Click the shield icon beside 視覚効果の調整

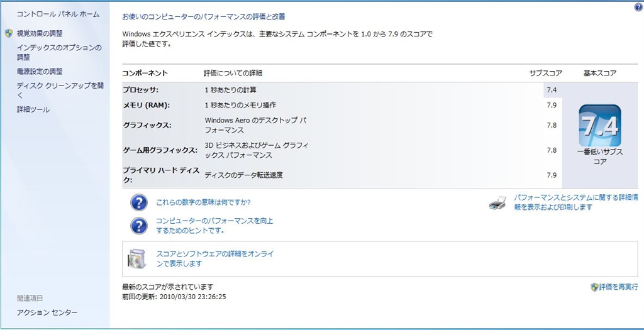9,33
